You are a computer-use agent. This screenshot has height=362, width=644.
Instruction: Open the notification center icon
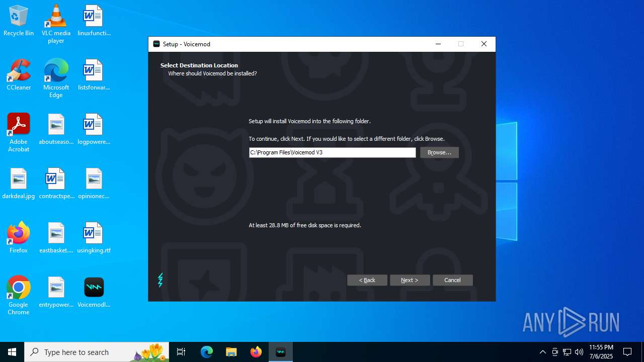[x=627, y=352]
